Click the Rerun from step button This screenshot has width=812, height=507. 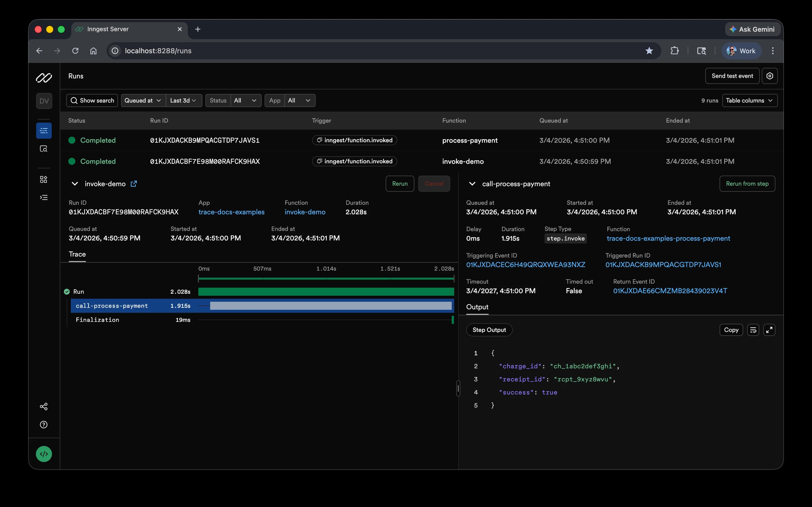[747, 184]
